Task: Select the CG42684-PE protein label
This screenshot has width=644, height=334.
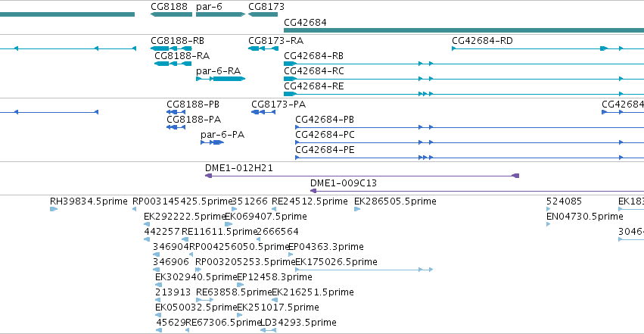Action: (325, 150)
